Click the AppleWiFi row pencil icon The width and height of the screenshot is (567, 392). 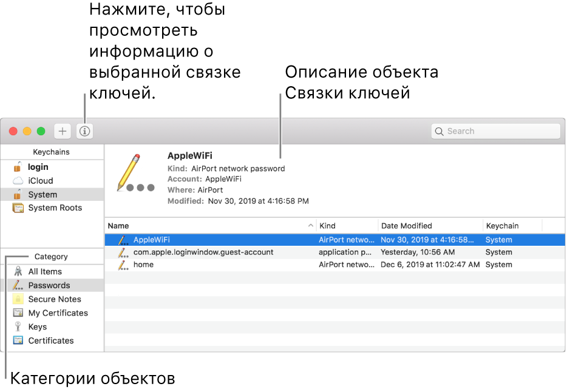(123, 240)
